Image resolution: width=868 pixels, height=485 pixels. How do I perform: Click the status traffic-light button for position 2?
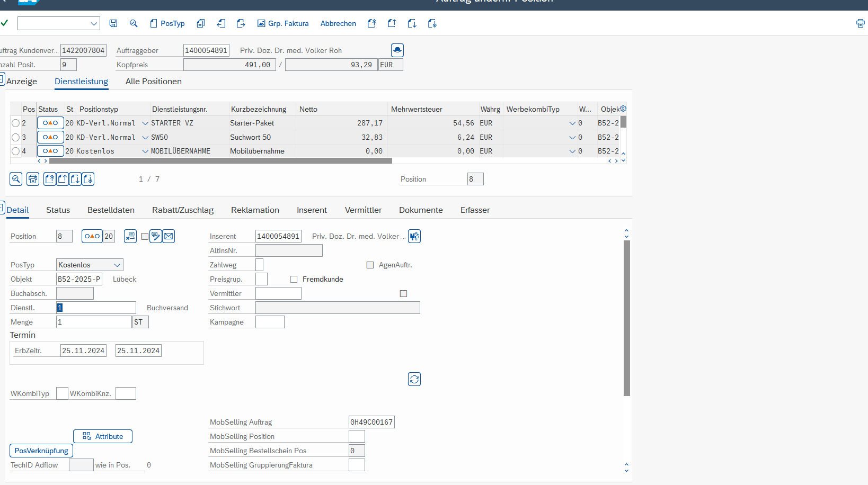click(x=50, y=123)
